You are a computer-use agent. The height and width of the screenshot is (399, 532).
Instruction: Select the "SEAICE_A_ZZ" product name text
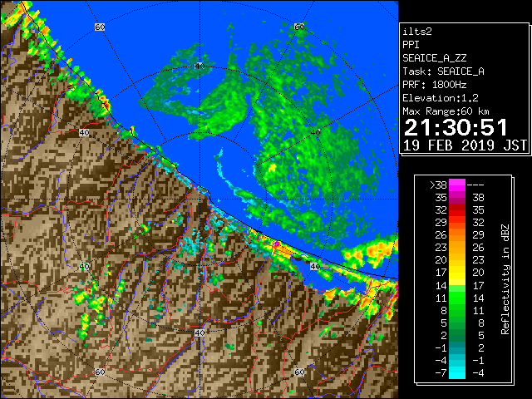tap(434, 58)
